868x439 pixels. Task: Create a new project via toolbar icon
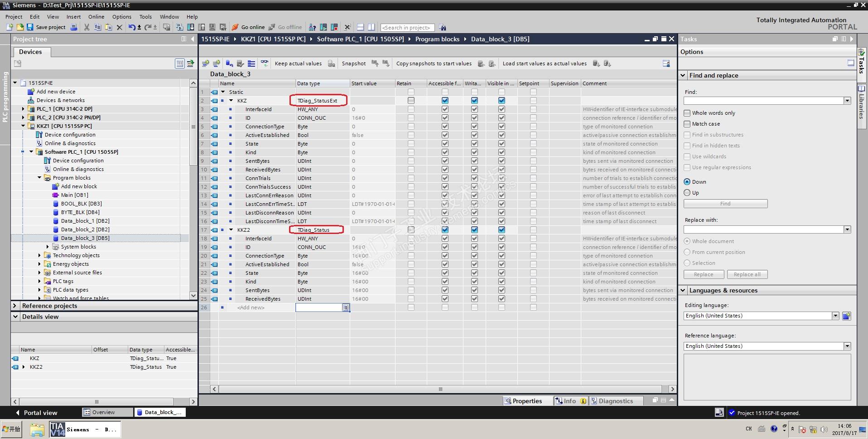pyautogui.click(x=10, y=27)
